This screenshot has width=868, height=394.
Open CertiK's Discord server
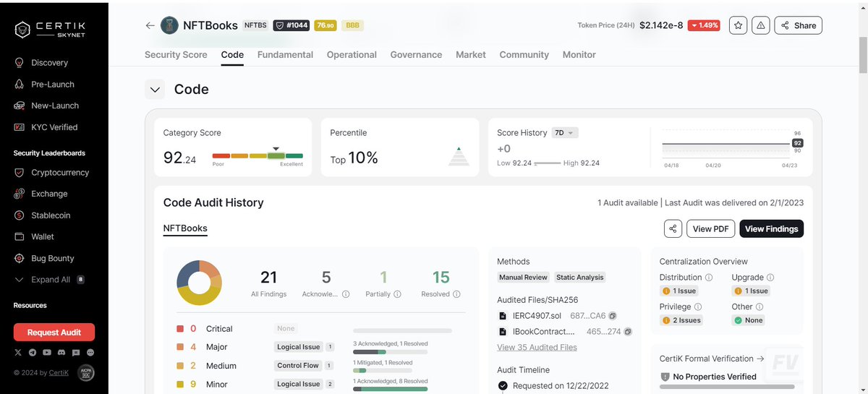click(61, 352)
